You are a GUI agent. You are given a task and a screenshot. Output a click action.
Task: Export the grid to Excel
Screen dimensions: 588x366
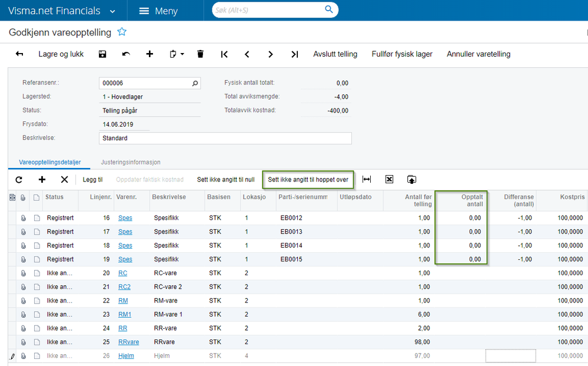click(x=389, y=179)
